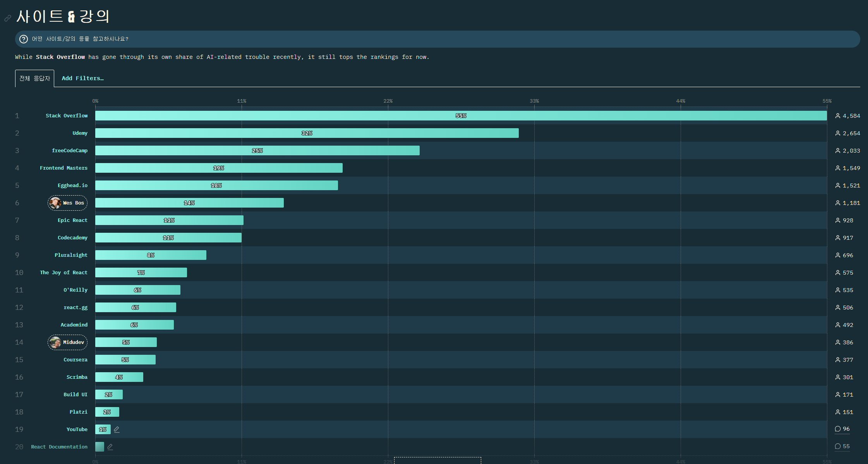
Task: Click the question mark help icon
Action: pos(24,39)
